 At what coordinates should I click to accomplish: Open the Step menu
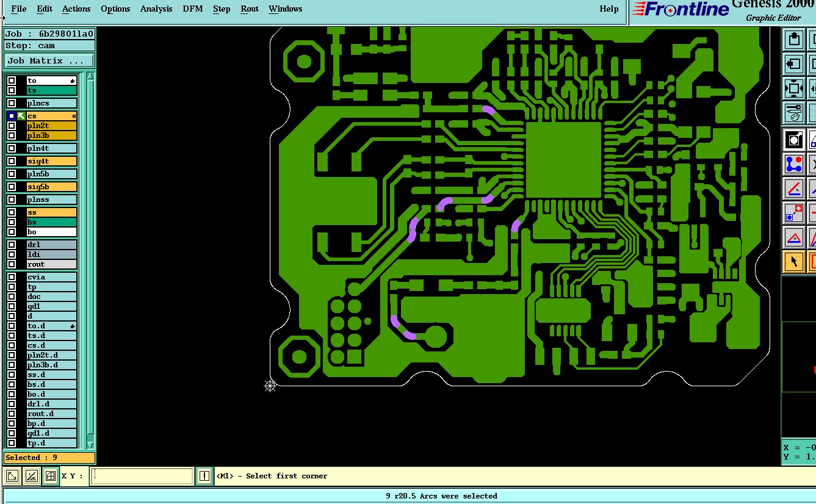pos(222,9)
